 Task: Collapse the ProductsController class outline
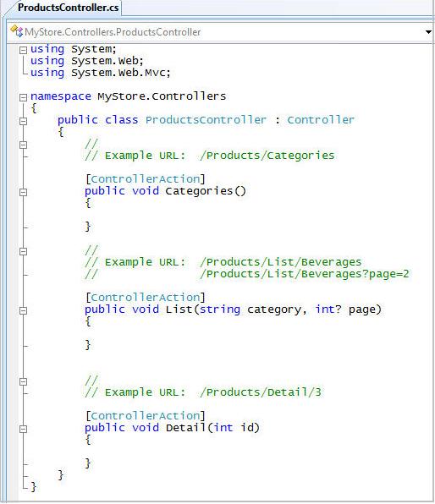point(23,121)
